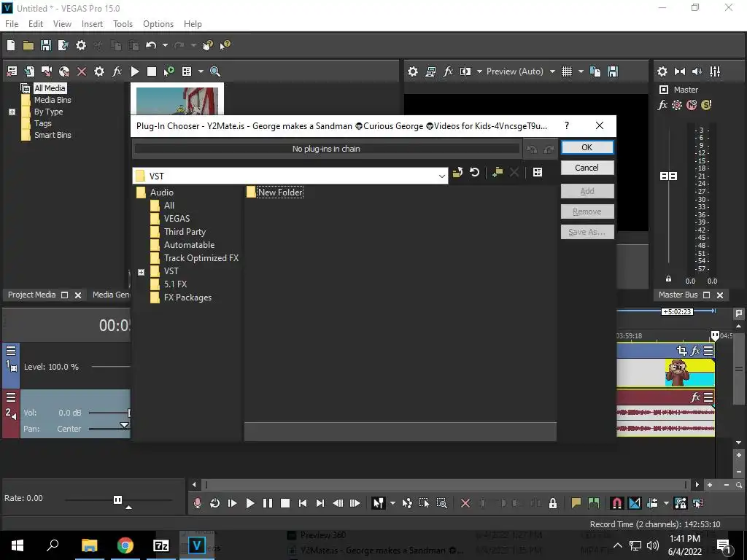The height and width of the screenshot is (560, 747).
Task: Switch to Media Generators tab
Action: pyautogui.click(x=111, y=295)
